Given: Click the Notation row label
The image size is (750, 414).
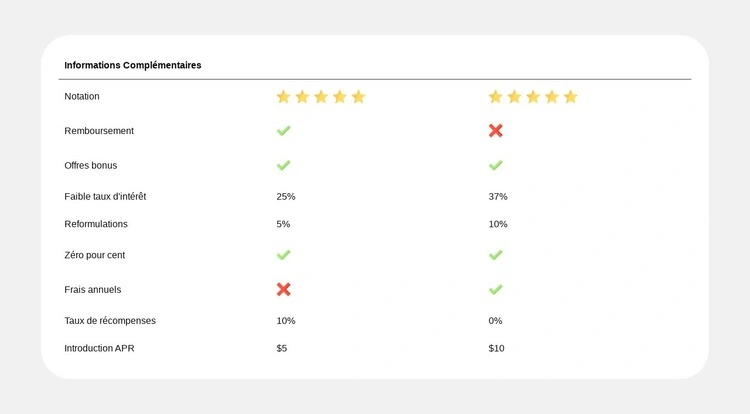Looking at the screenshot, I should [82, 96].
